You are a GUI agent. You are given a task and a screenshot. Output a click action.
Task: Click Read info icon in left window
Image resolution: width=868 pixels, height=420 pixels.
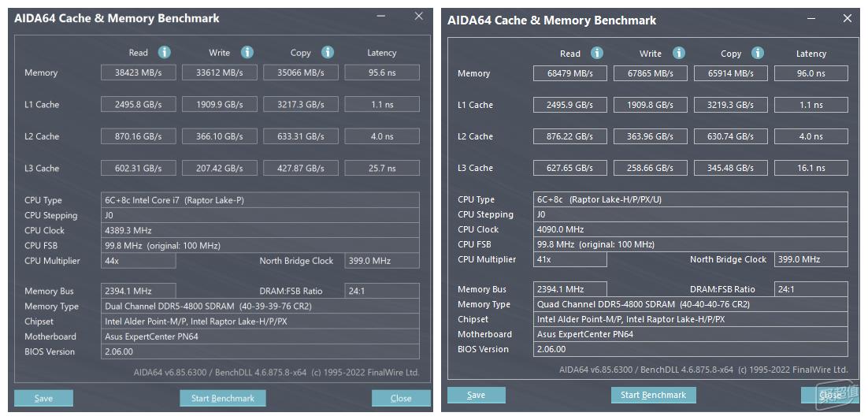point(165,53)
